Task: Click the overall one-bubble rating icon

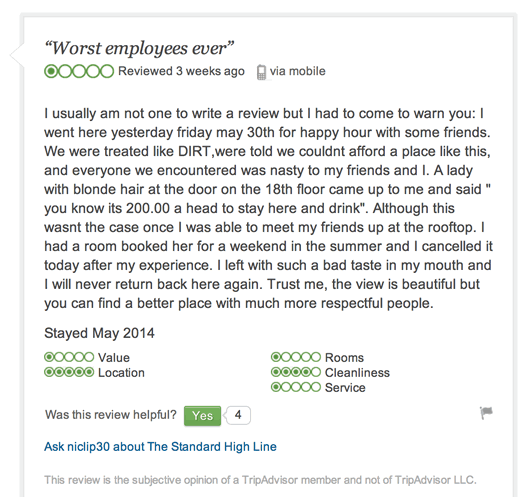Action: coord(79,71)
